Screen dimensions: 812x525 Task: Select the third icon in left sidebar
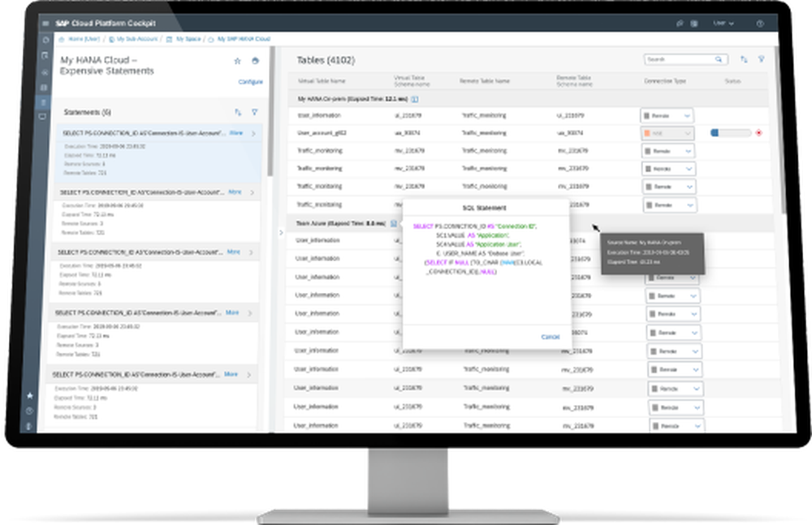point(44,72)
